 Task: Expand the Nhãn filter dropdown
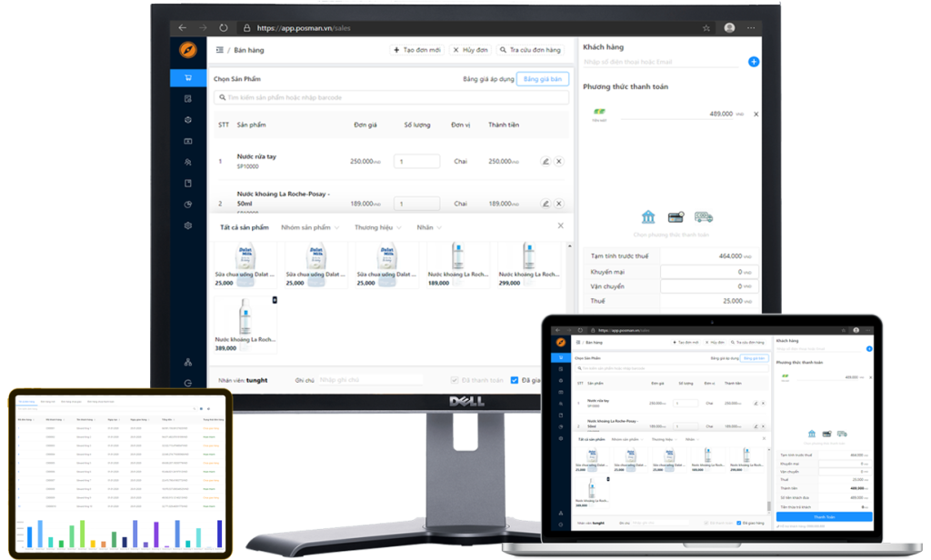point(427,227)
